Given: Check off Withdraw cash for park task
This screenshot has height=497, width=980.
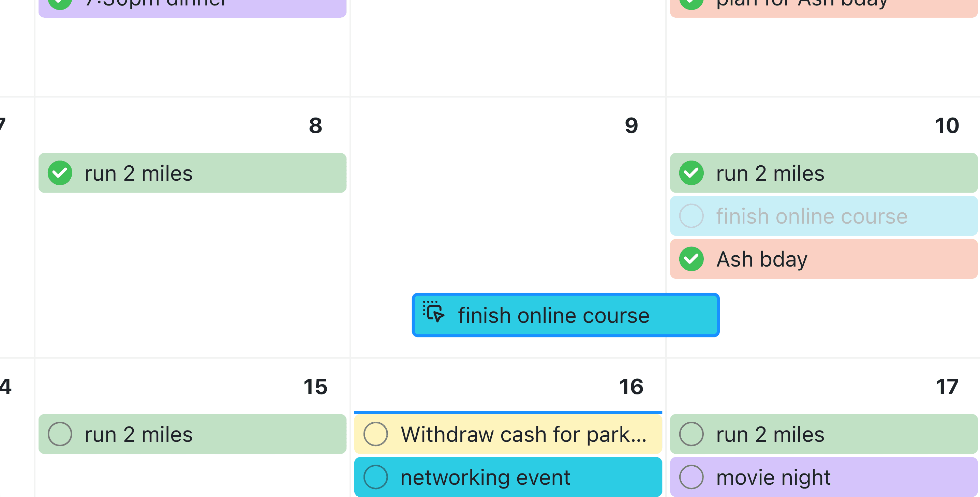Looking at the screenshot, I should coord(375,434).
